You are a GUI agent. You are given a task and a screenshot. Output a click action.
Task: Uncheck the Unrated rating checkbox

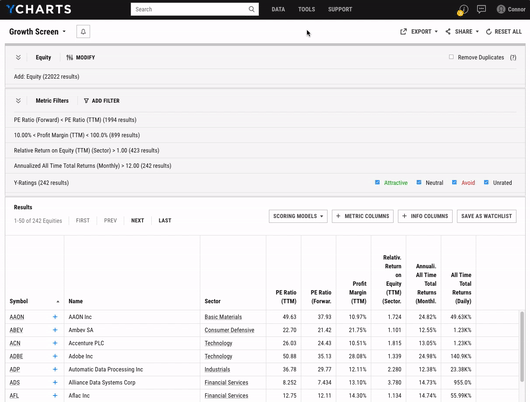coord(486,182)
